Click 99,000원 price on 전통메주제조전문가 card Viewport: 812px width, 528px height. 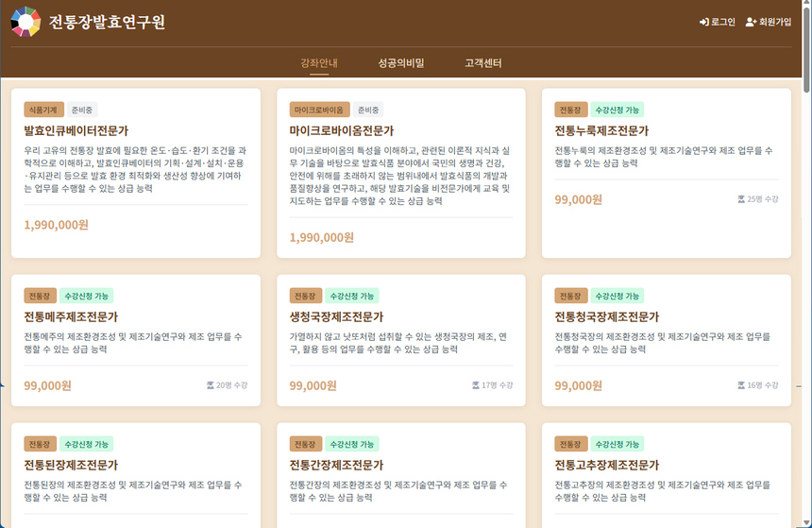click(47, 385)
